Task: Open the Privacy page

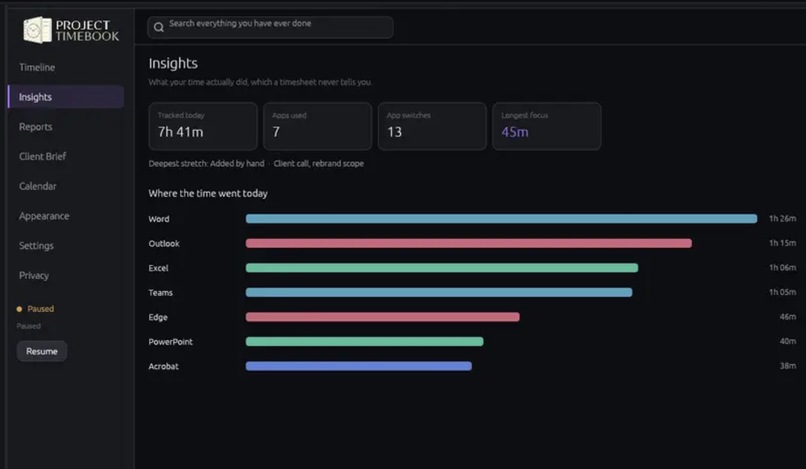Action: pyautogui.click(x=34, y=276)
